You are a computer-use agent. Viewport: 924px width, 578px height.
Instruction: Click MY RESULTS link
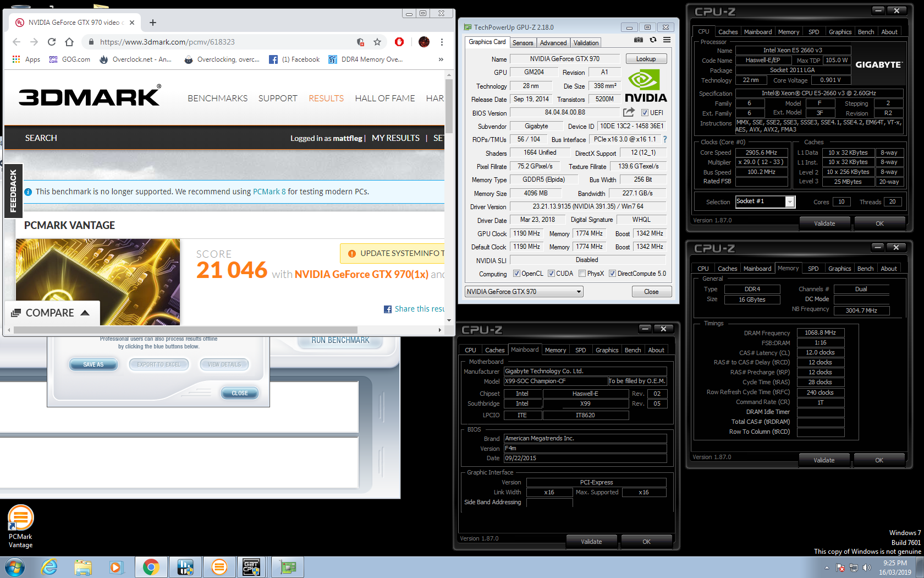coord(395,138)
